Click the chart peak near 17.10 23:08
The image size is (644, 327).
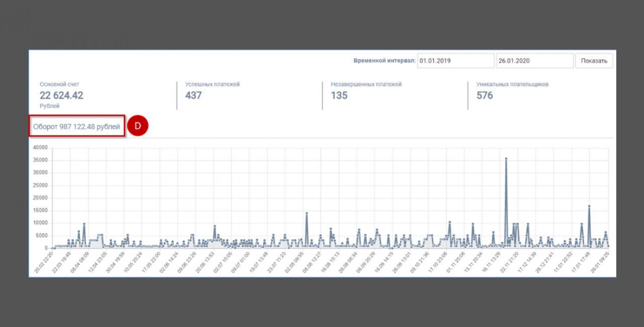(x=449, y=222)
